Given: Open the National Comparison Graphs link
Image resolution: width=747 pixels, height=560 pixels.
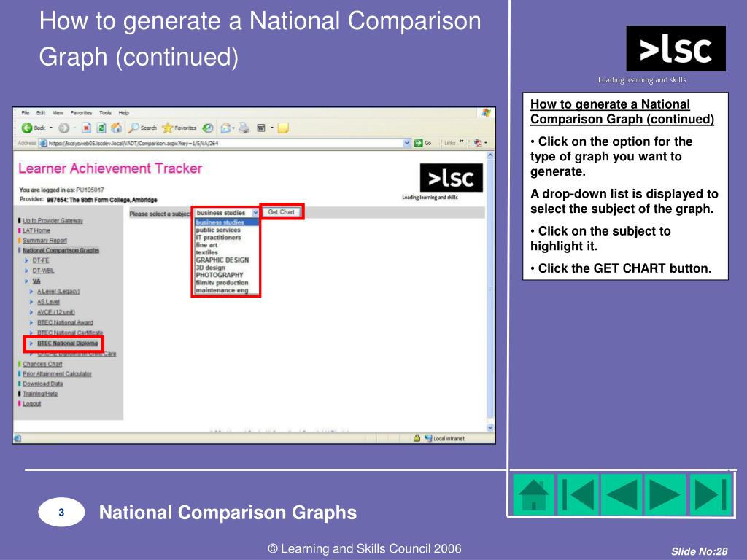Looking at the screenshot, I should coord(61,251).
